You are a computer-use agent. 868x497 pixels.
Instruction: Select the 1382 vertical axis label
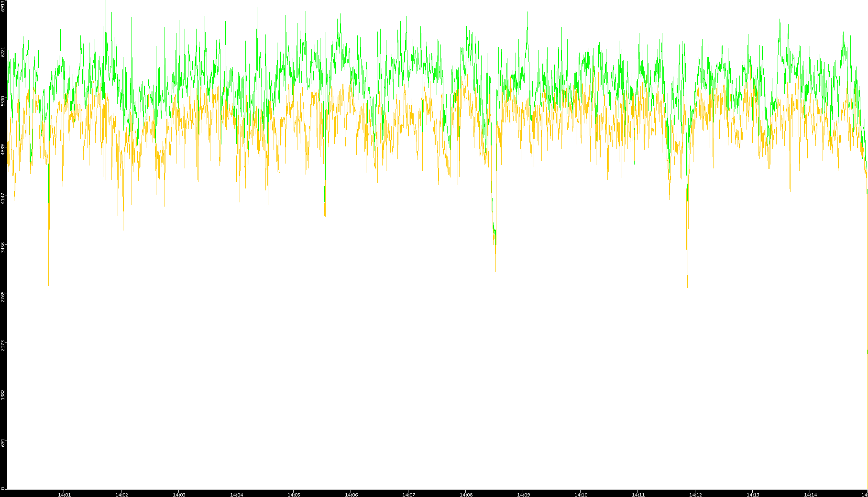coord(3,394)
